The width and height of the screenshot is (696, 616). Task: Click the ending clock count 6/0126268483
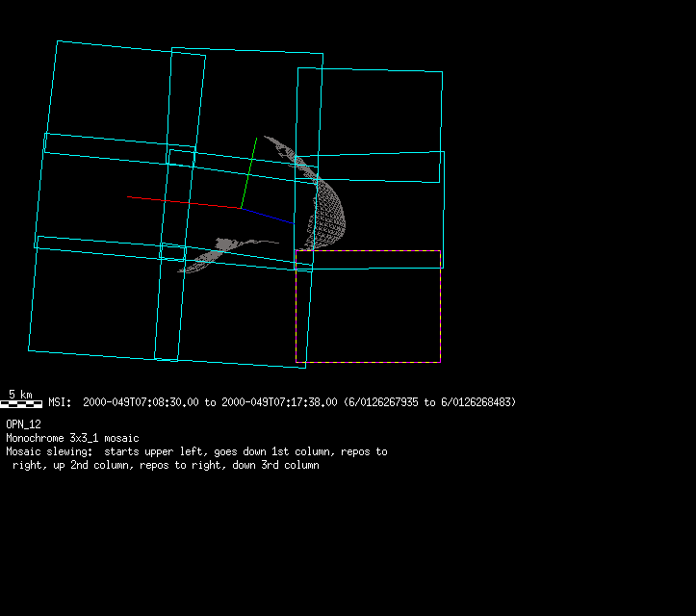(x=477, y=402)
